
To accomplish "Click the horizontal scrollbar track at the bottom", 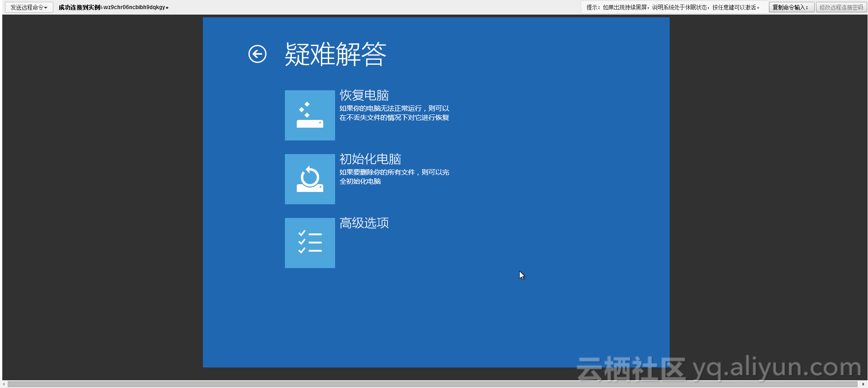I will [x=433, y=384].
